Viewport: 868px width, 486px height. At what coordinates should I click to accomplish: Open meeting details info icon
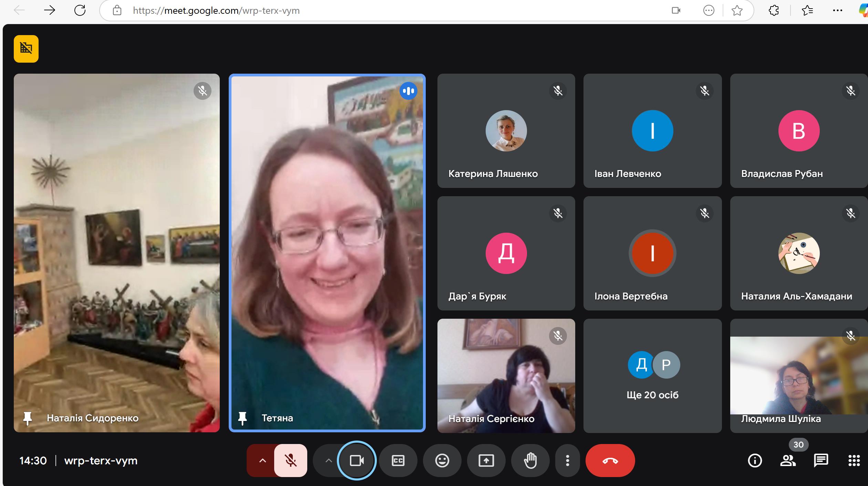click(755, 460)
